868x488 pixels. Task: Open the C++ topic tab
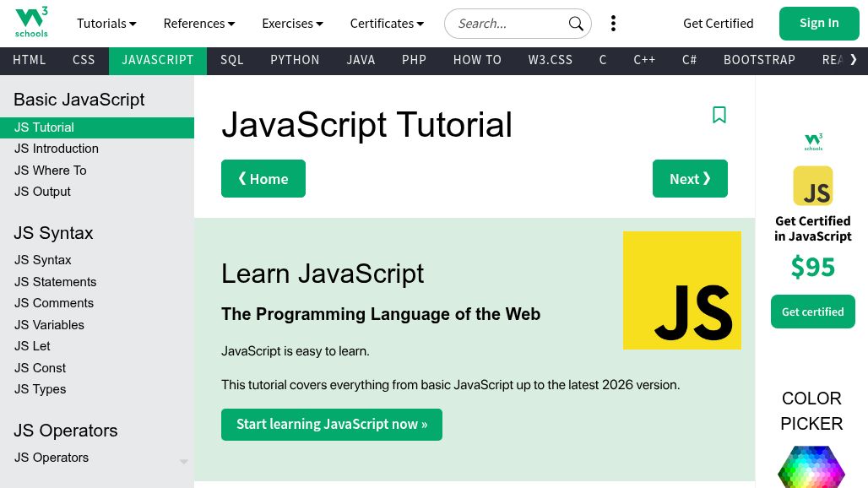[x=644, y=60]
